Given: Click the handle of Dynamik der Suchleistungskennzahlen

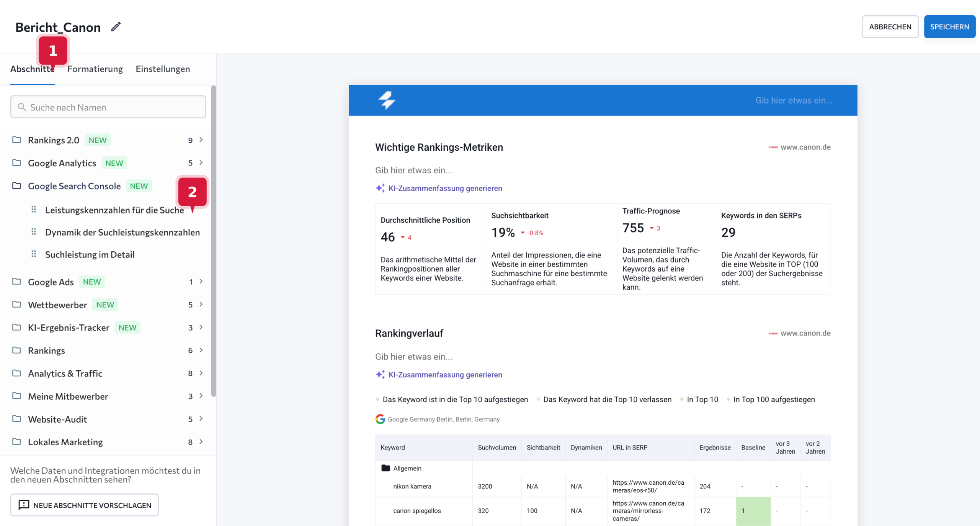Looking at the screenshot, I should tap(34, 232).
